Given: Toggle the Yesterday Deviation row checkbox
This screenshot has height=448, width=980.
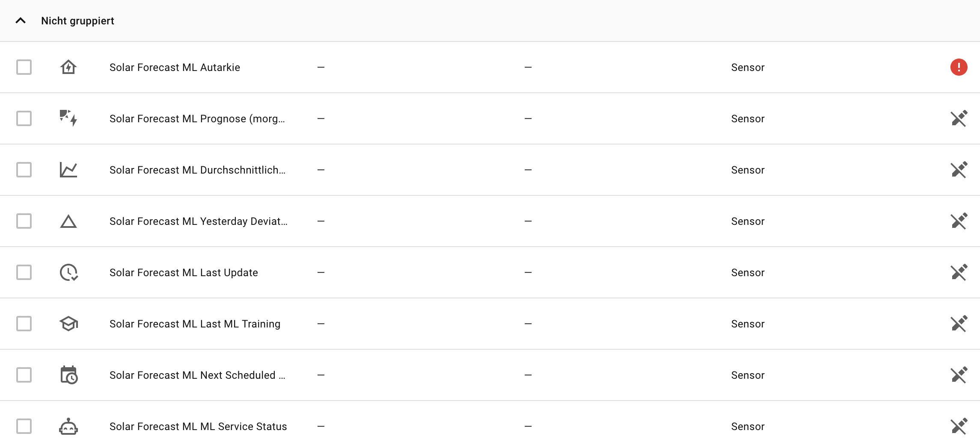Looking at the screenshot, I should (24, 221).
